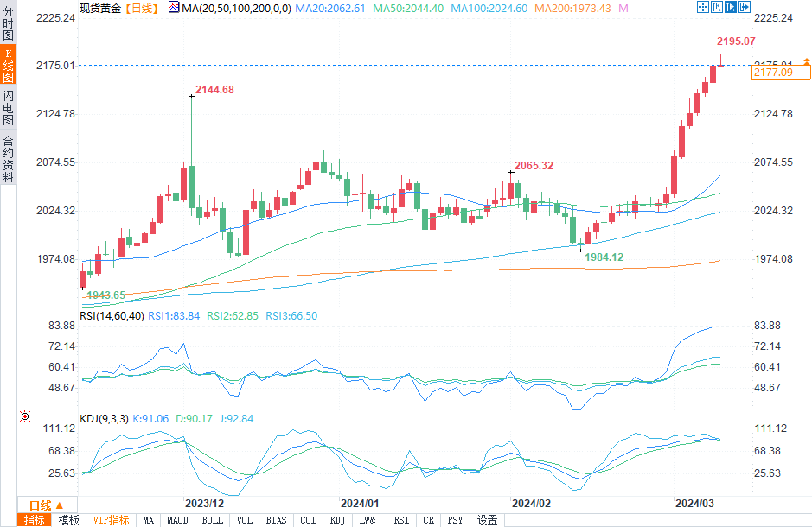Choose the CR indicator button
The width and height of the screenshot is (812, 527).
pyautogui.click(x=429, y=520)
